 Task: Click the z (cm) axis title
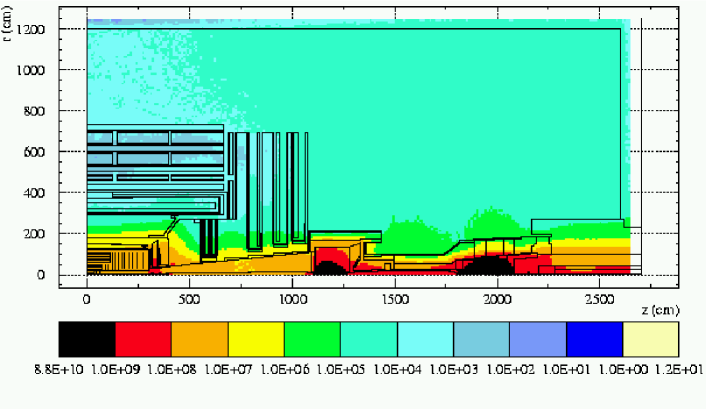[x=661, y=310]
